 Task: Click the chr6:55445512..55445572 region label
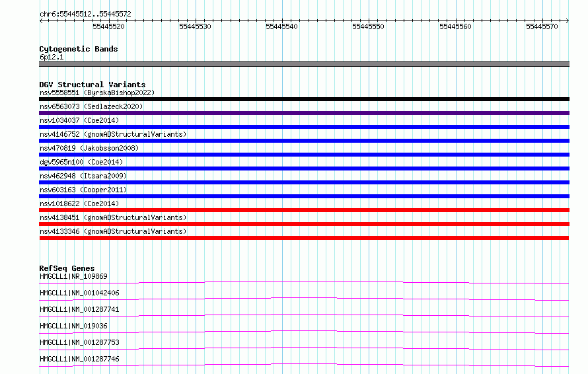(85, 15)
